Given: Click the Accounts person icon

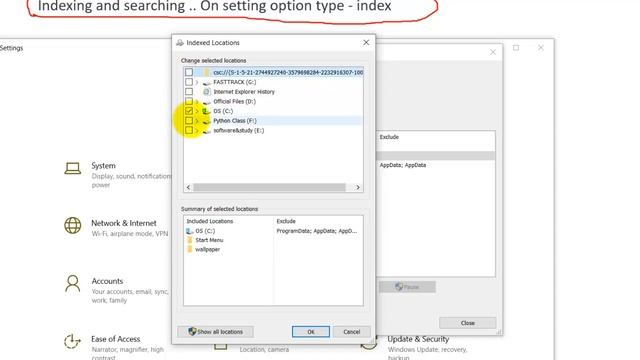Looking at the screenshot, I should click(73, 284).
